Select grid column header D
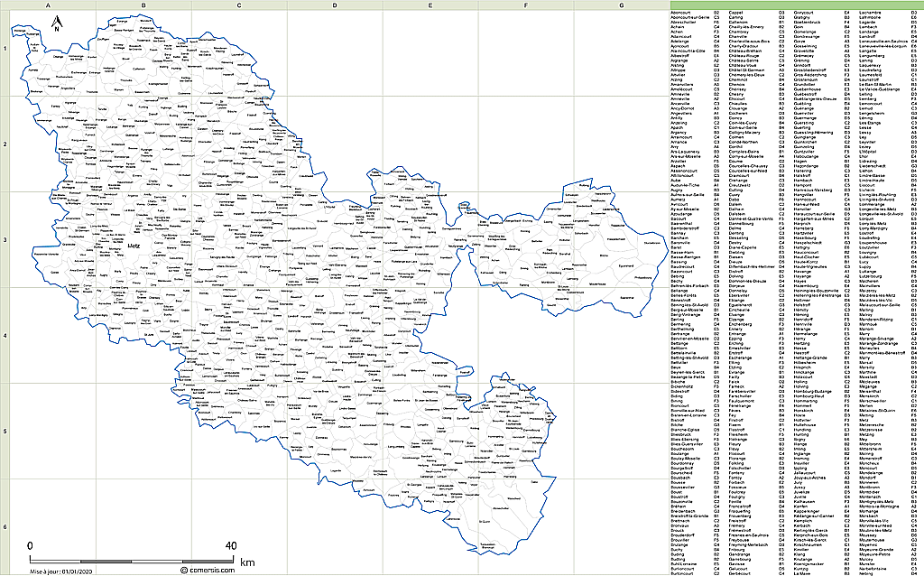 [335, 5]
